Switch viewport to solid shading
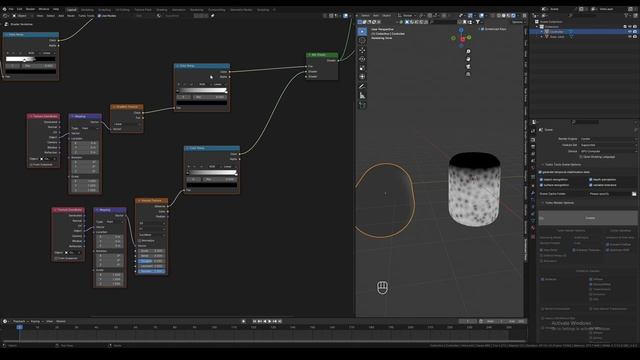 (x=504, y=16)
